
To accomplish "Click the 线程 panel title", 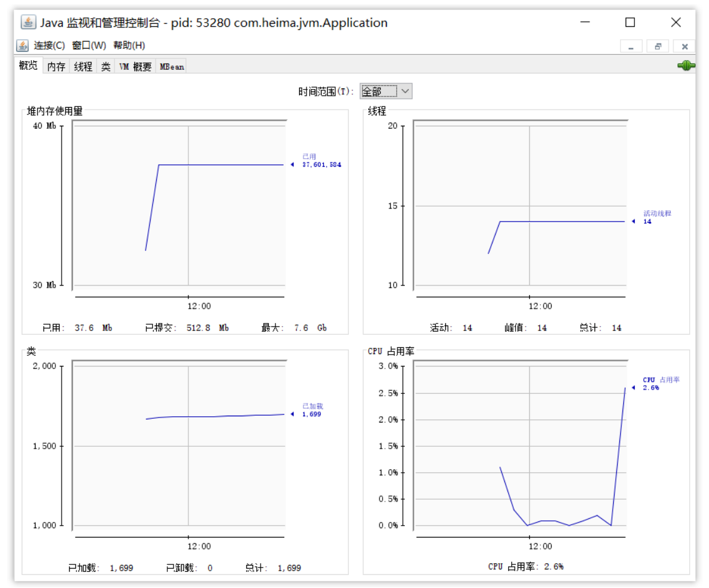I will [377, 111].
